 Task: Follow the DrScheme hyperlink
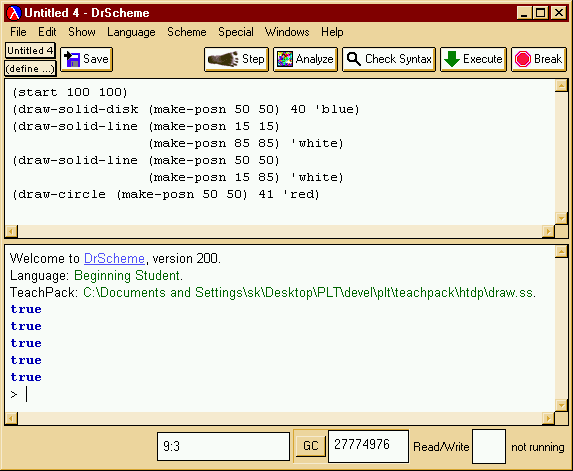click(x=114, y=258)
